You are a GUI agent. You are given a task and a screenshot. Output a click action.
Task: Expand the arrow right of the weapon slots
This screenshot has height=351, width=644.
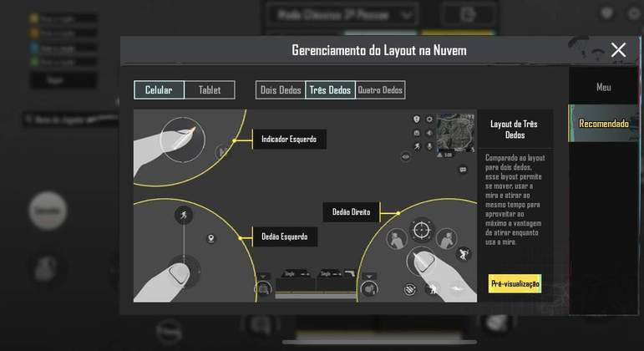coord(370,277)
